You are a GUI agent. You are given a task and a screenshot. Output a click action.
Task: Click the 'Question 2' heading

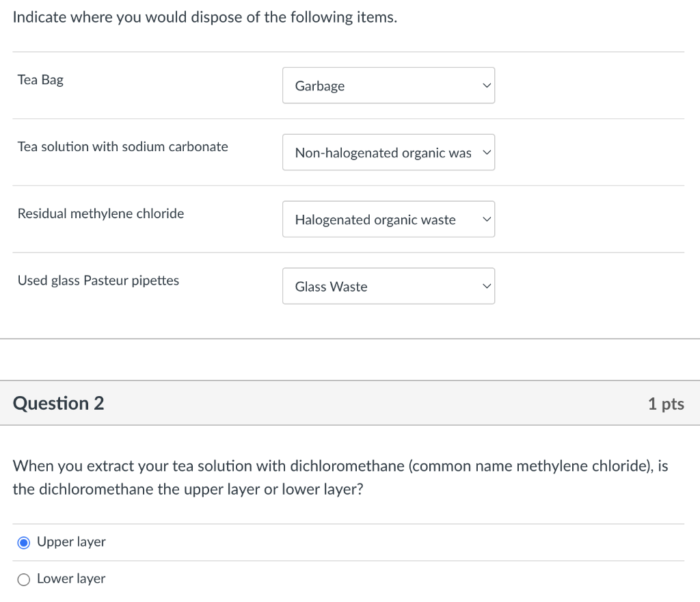tap(59, 404)
